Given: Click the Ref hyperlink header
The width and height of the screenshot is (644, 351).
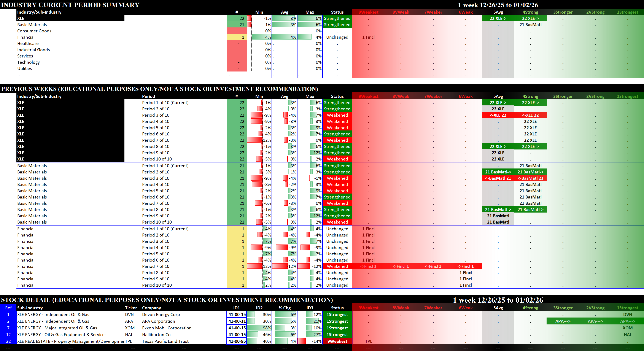Looking at the screenshot, I should [x=8, y=308].
